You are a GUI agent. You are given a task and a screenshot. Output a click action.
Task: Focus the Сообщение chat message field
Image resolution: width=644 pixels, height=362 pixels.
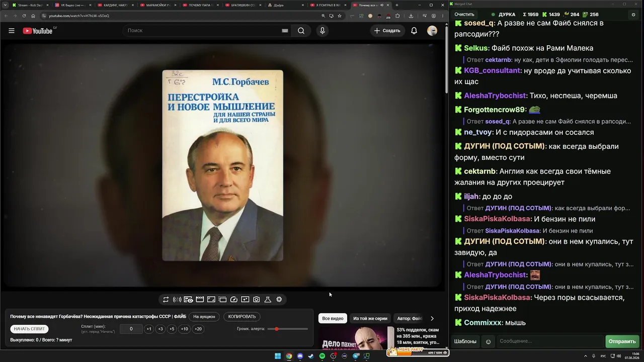pyautogui.click(x=550, y=341)
